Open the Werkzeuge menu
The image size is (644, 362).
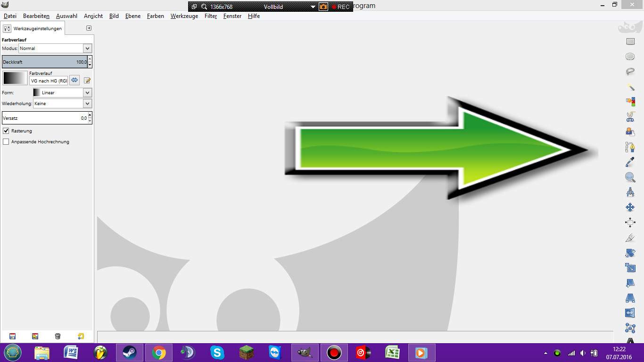184,16
